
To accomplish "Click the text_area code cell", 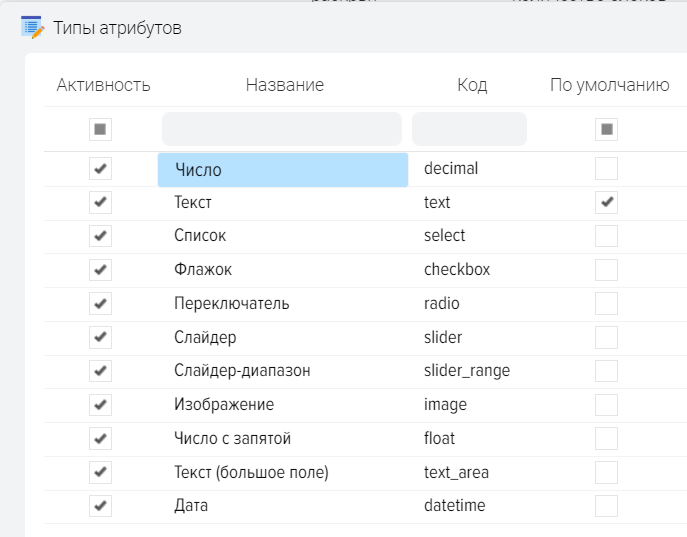I will (x=457, y=472).
